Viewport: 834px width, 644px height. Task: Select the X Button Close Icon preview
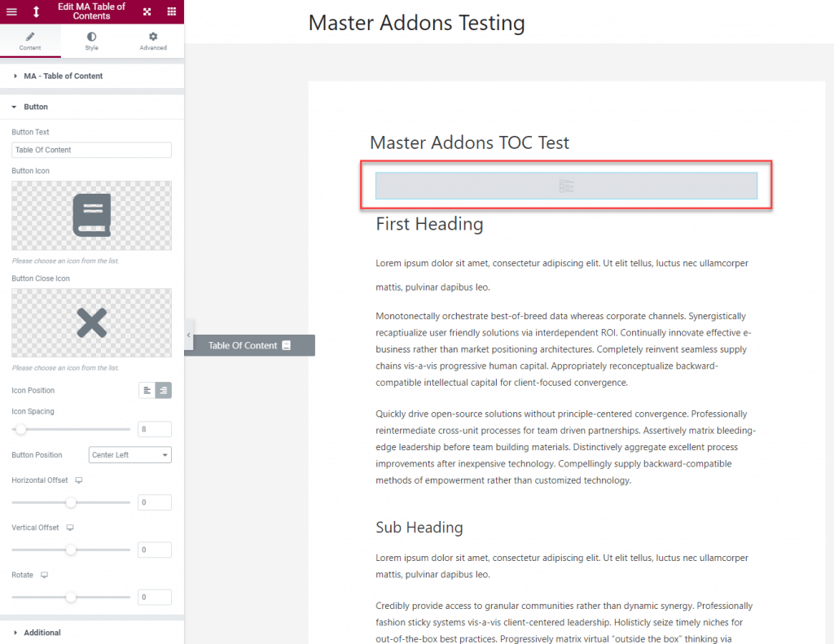91,322
